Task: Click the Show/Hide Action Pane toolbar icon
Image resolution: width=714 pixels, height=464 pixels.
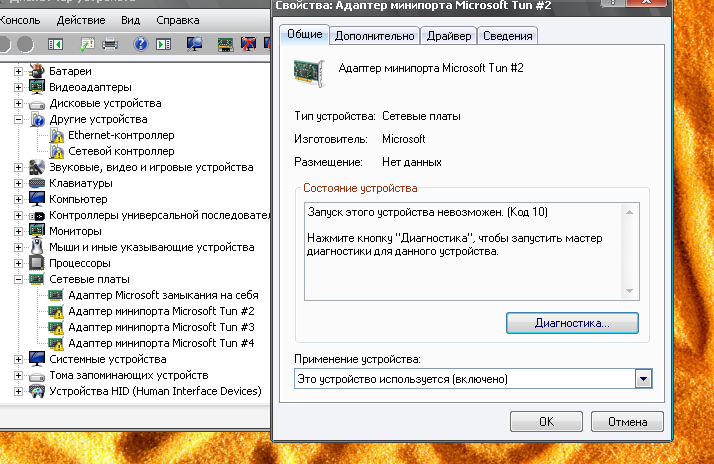Action: click(x=163, y=44)
